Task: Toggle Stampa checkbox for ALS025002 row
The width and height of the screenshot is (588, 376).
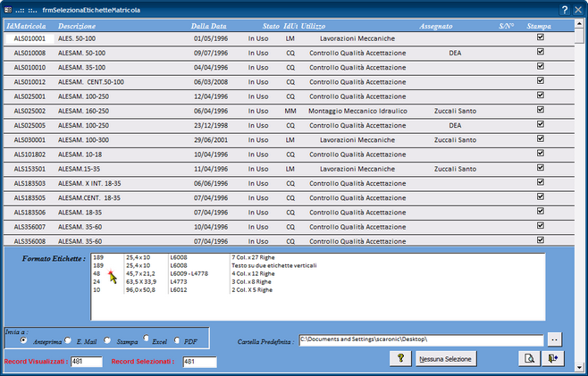Action: 541,110
